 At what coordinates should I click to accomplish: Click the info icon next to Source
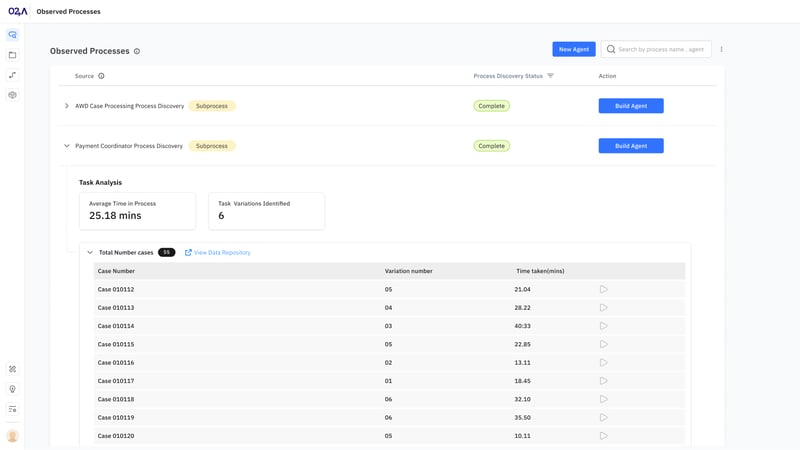click(x=101, y=76)
